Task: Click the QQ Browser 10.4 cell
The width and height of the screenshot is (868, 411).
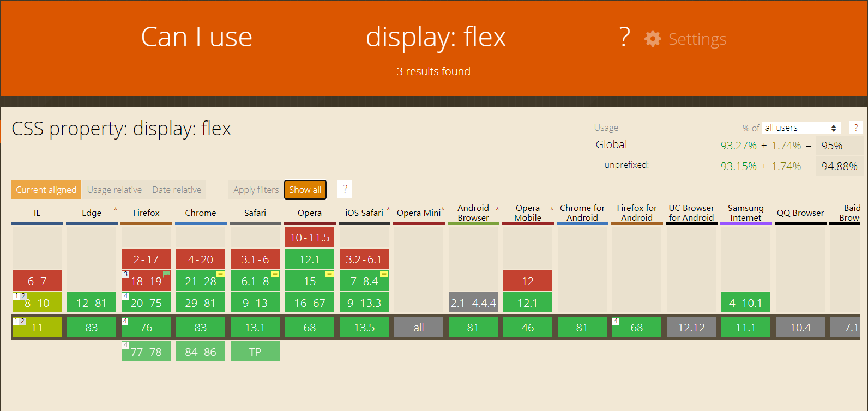Action: tap(800, 327)
